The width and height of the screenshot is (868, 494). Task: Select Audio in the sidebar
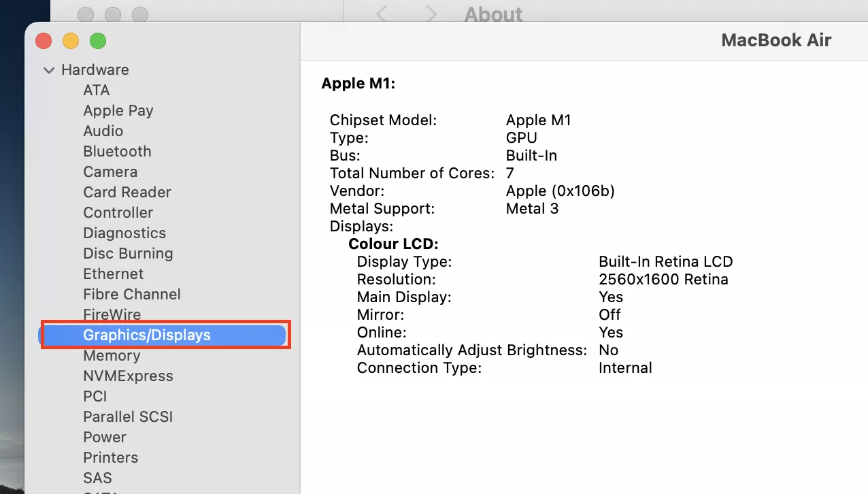pos(103,131)
